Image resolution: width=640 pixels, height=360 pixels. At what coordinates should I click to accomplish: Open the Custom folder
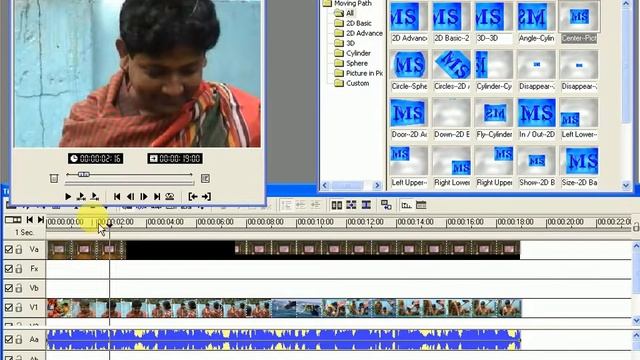point(352,83)
